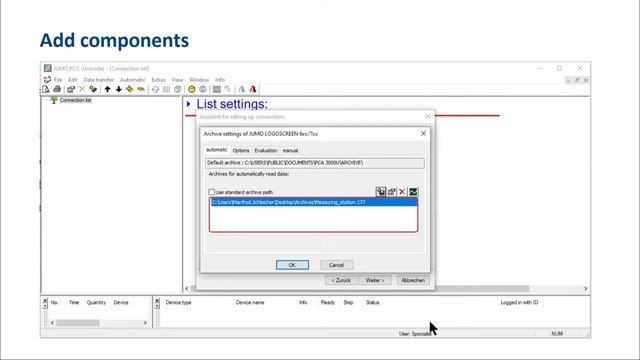Viewport: 640px width, 360px height.
Task: Switch to the Options tab
Action: tap(241, 151)
